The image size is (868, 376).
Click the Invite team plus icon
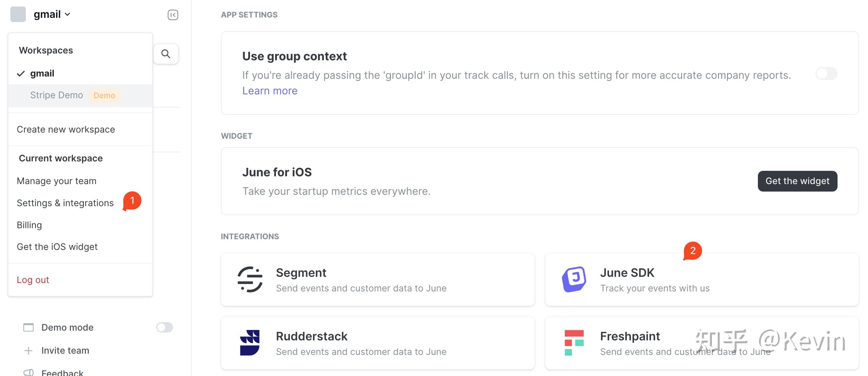click(29, 351)
